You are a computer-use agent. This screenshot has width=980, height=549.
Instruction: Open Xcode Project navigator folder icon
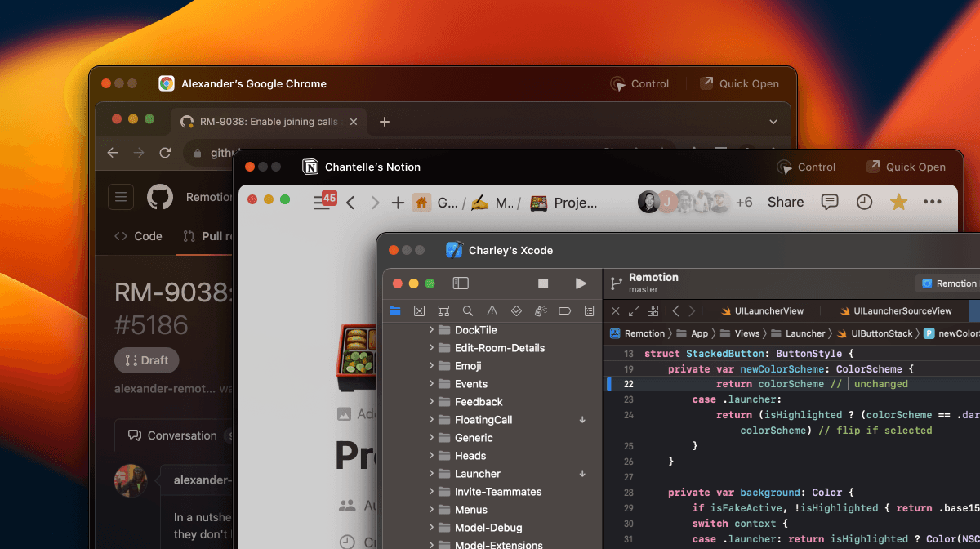coord(395,311)
